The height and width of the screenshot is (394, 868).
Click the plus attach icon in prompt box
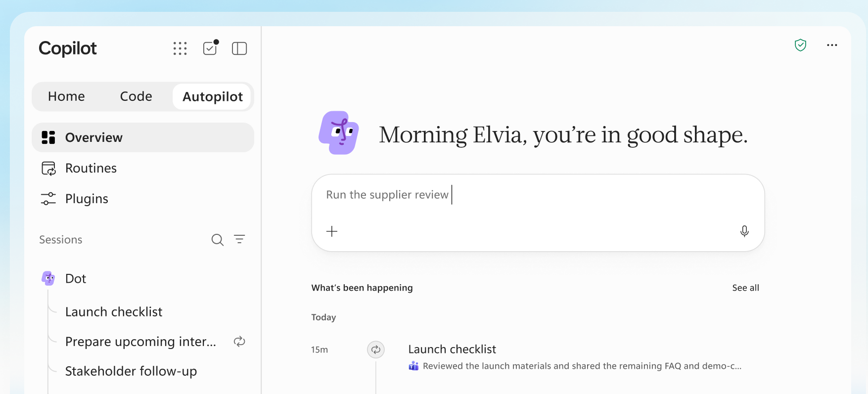point(332,231)
